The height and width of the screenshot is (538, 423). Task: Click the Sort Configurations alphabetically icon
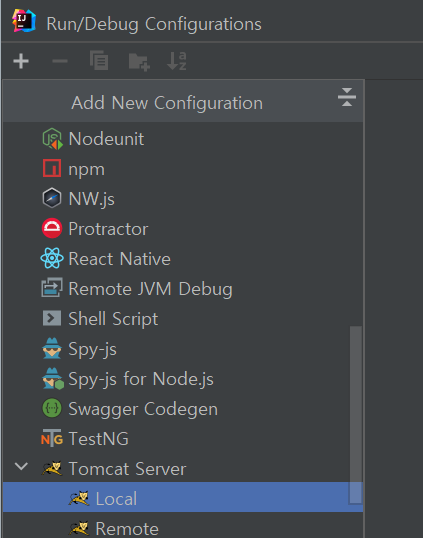[x=177, y=61]
